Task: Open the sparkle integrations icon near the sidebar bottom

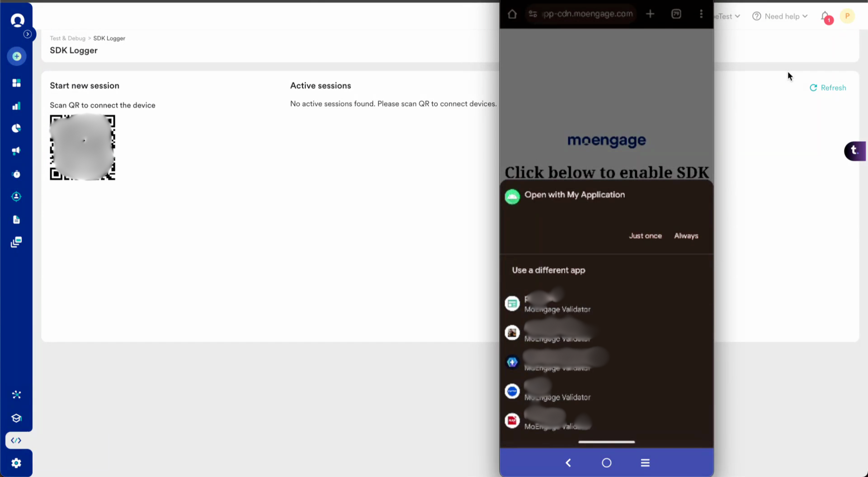Action: coord(17,395)
